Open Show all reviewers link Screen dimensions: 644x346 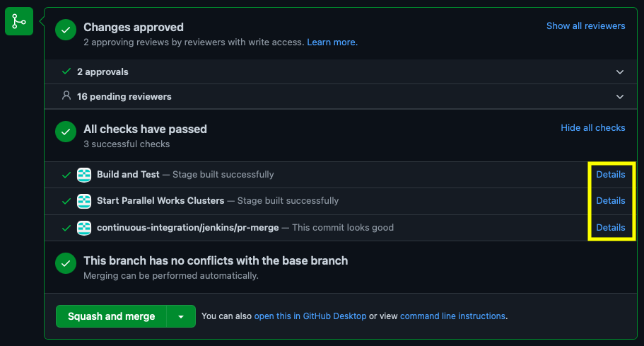585,26
